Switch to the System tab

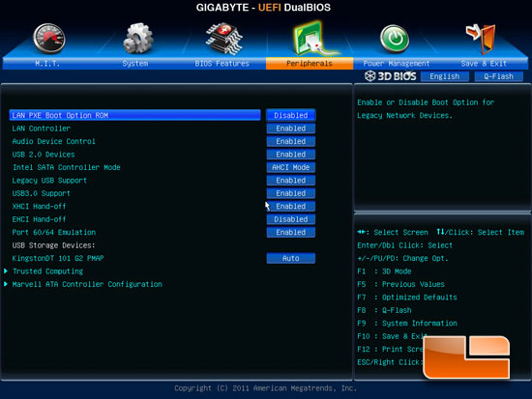pyautogui.click(x=135, y=64)
